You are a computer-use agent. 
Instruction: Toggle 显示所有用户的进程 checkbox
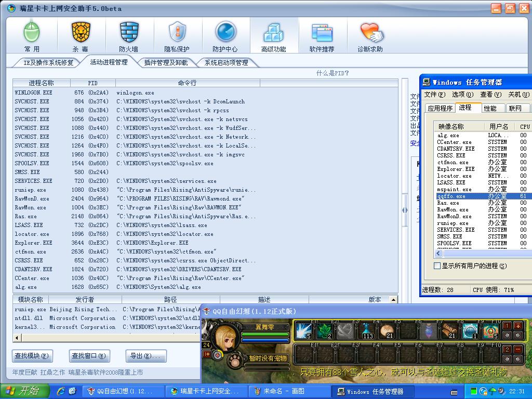(x=437, y=265)
